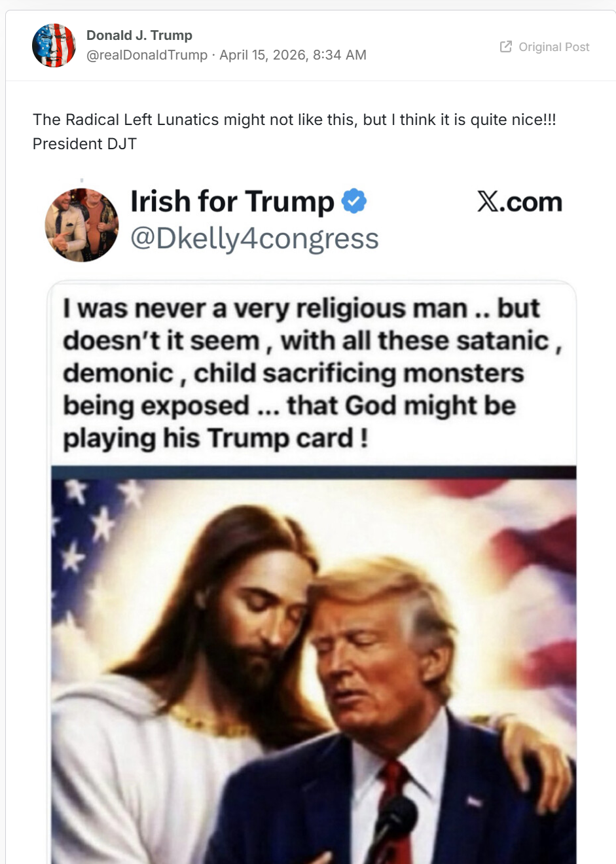616x864 pixels.
Task: Click the X.com logo in screenshot
Action: [x=520, y=202]
